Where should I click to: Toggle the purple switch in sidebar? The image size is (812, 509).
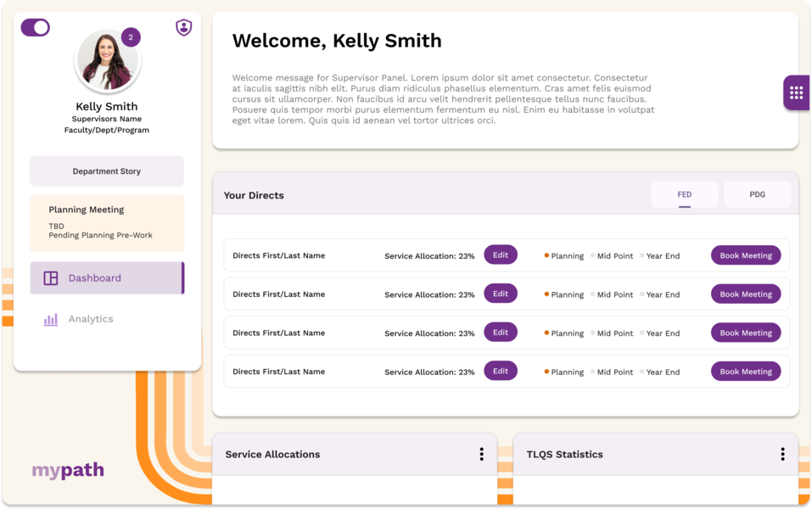click(36, 27)
